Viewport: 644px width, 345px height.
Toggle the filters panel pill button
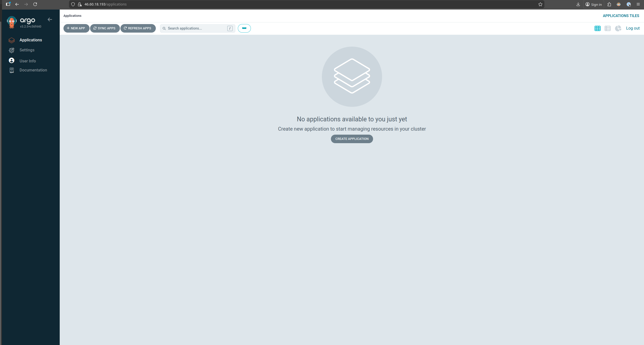click(x=244, y=28)
